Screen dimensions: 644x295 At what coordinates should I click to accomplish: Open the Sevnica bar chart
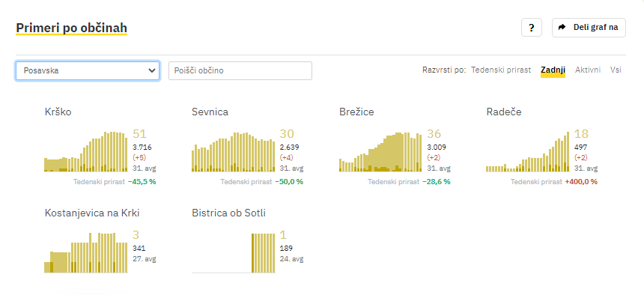(234, 151)
